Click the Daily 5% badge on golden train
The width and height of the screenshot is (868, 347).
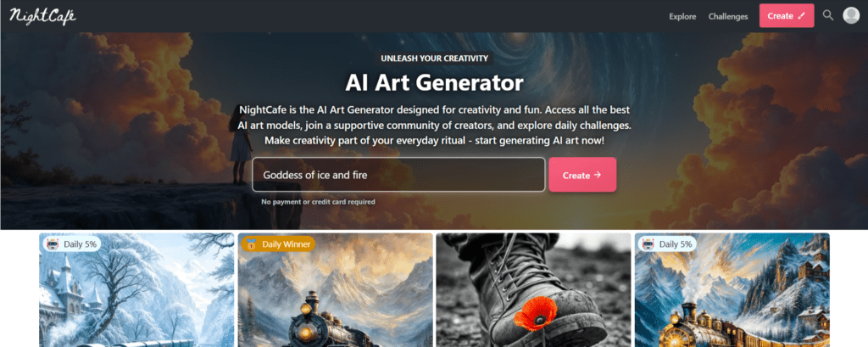[x=667, y=243]
